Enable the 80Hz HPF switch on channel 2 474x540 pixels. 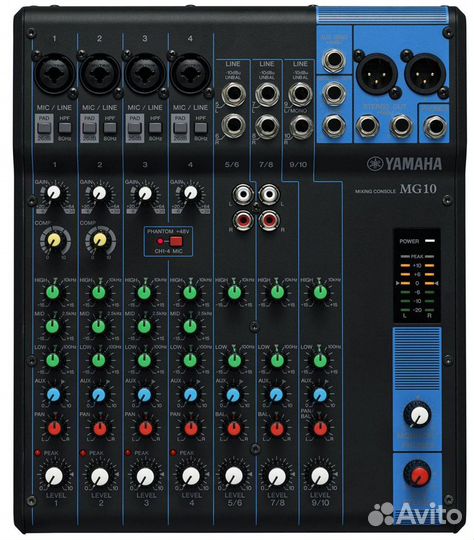point(110,128)
